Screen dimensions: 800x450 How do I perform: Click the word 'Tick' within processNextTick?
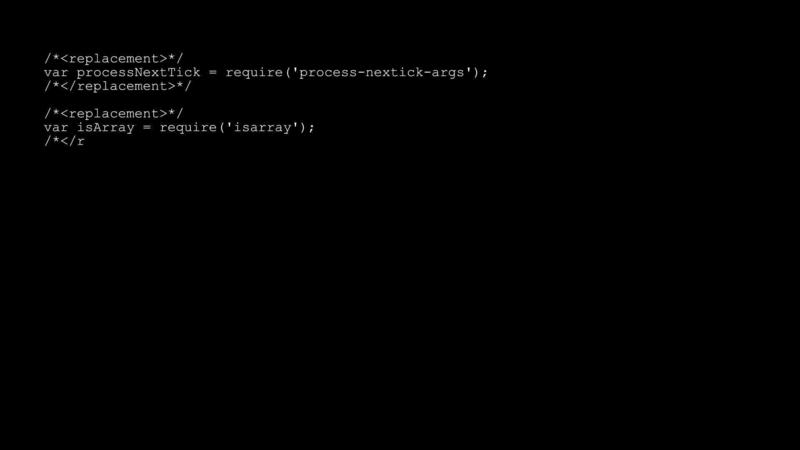tap(184, 72)
